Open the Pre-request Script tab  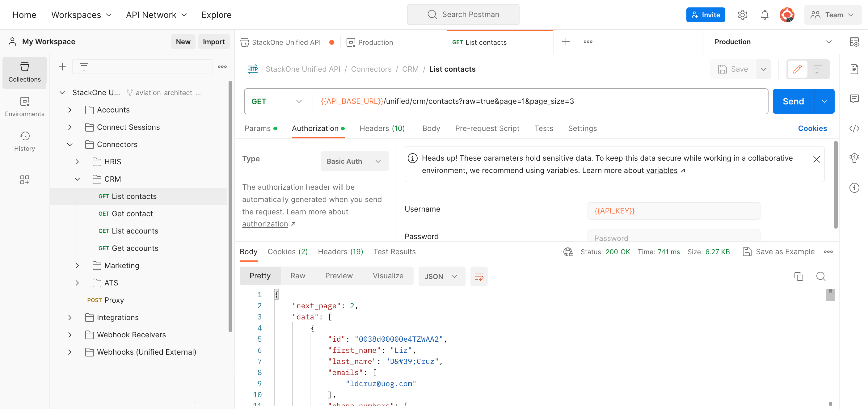coord(487,129)
